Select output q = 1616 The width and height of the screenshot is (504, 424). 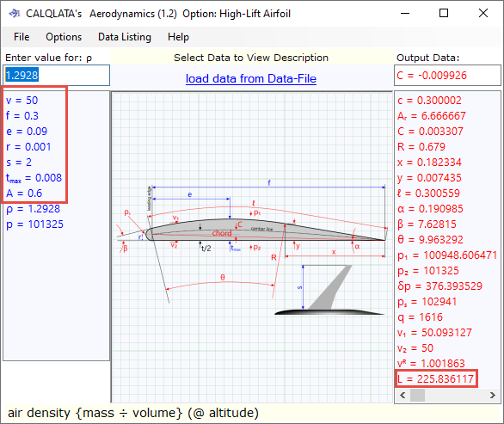420,317
